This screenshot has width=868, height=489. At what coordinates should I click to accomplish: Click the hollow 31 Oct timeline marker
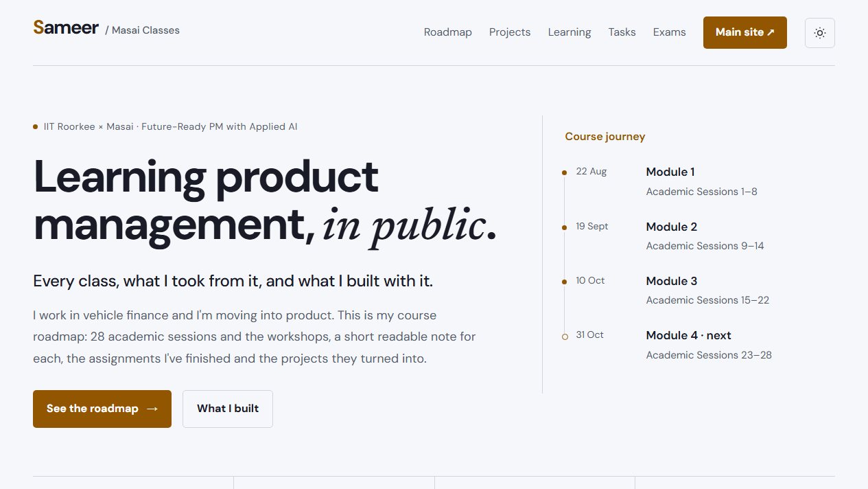point(565,337)
